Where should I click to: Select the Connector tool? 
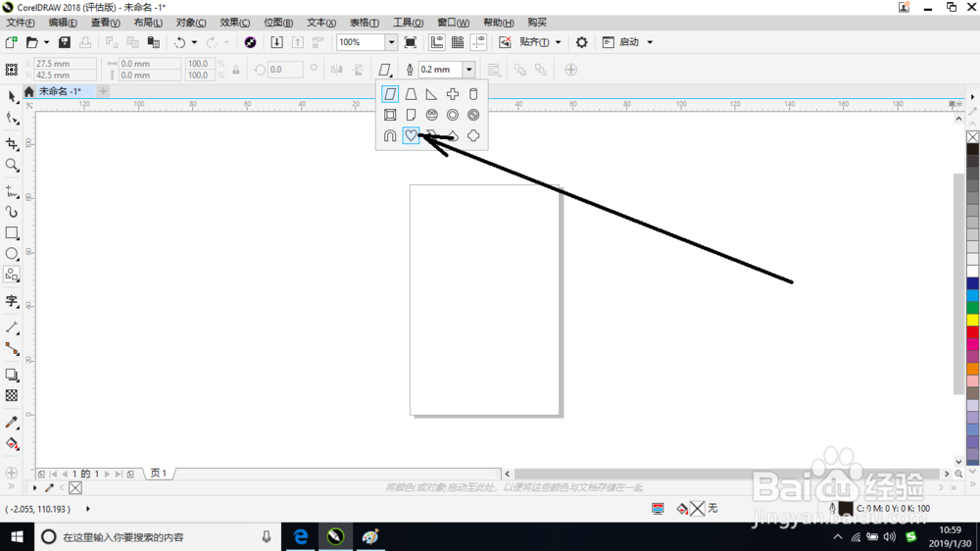point(11,349)
